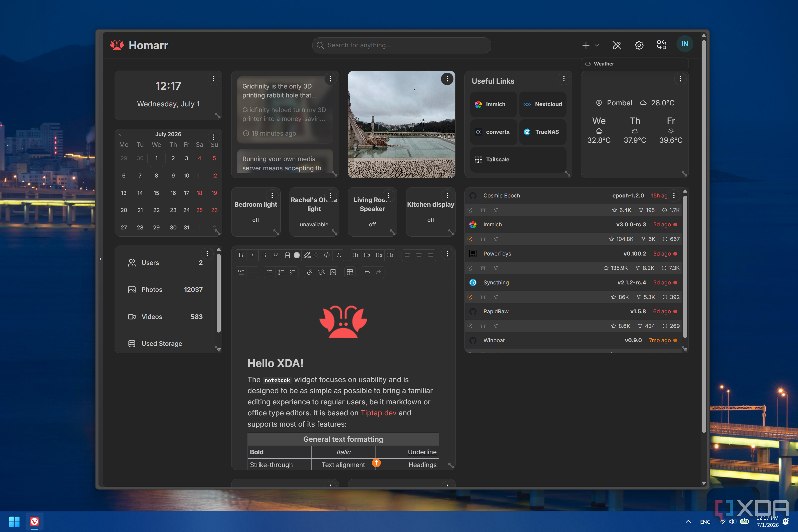Create a numbered list in notebook
The image size is (798, 532).
pyautogui.click(x=281, y=272)
